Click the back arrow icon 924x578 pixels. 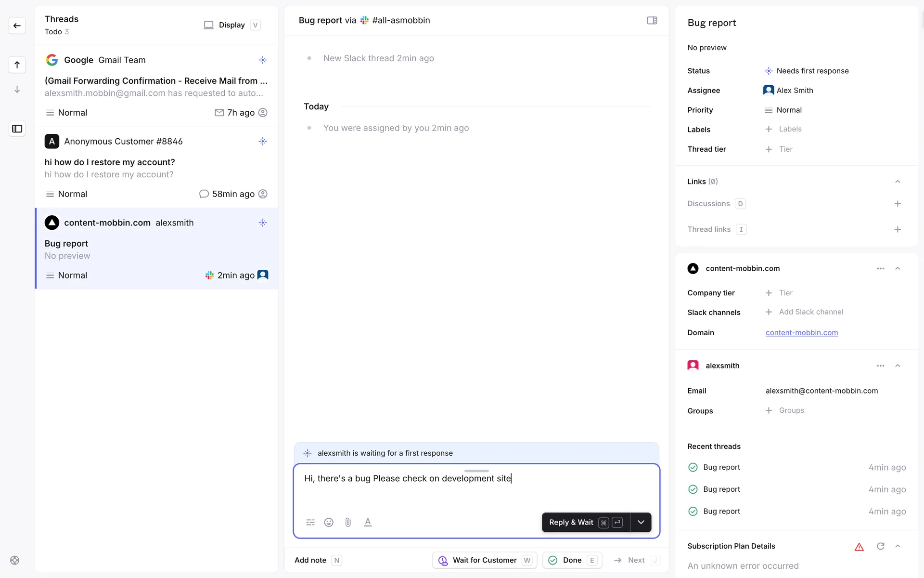tap(17, 26)
